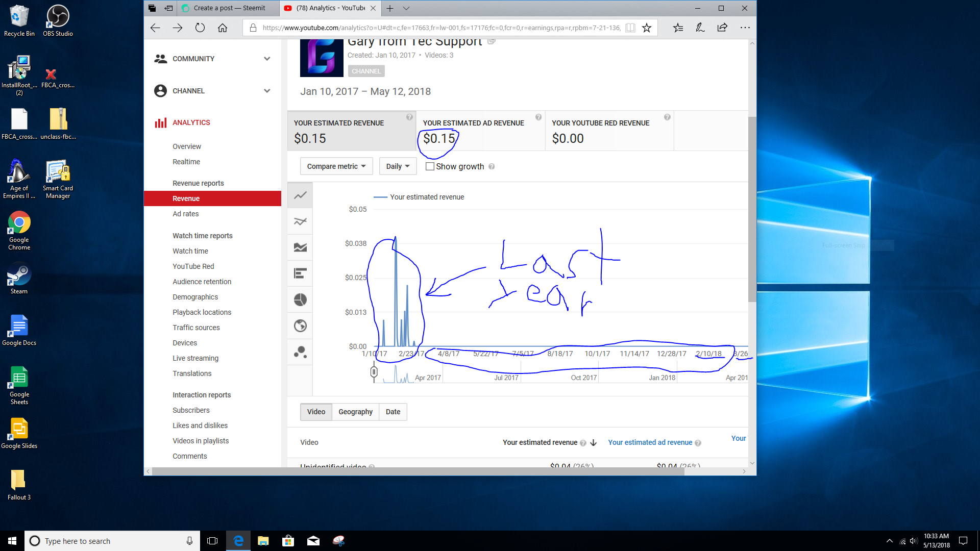The height and width of the screenshot is (551, 980).
Task: Open Audience retention report
Action: [202, 282]
